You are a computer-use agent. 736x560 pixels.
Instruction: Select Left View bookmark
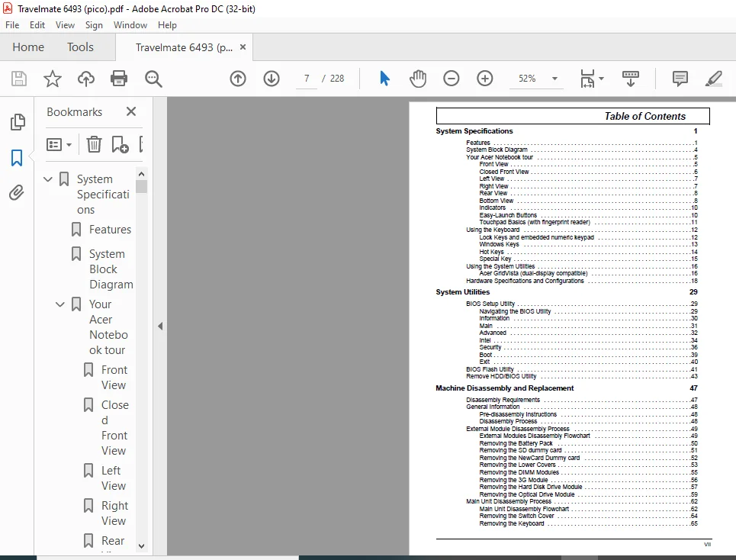pos(114,478)
